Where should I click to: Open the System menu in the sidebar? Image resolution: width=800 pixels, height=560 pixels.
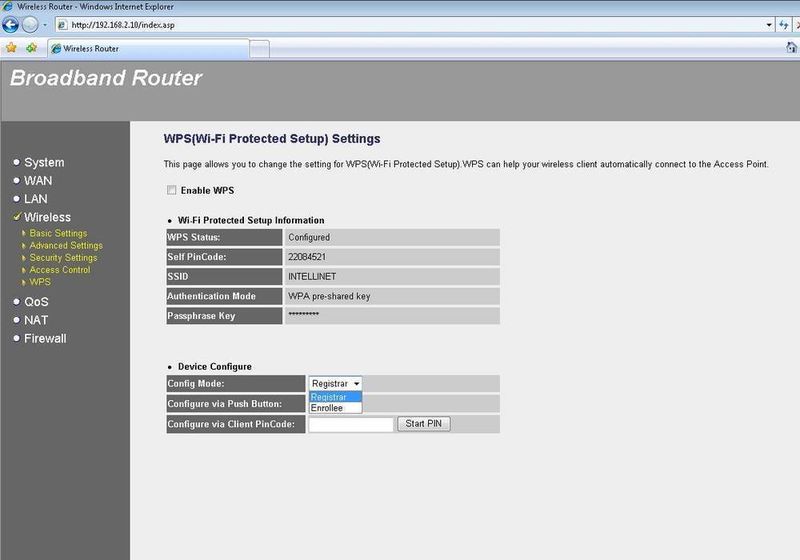(44, 162)
